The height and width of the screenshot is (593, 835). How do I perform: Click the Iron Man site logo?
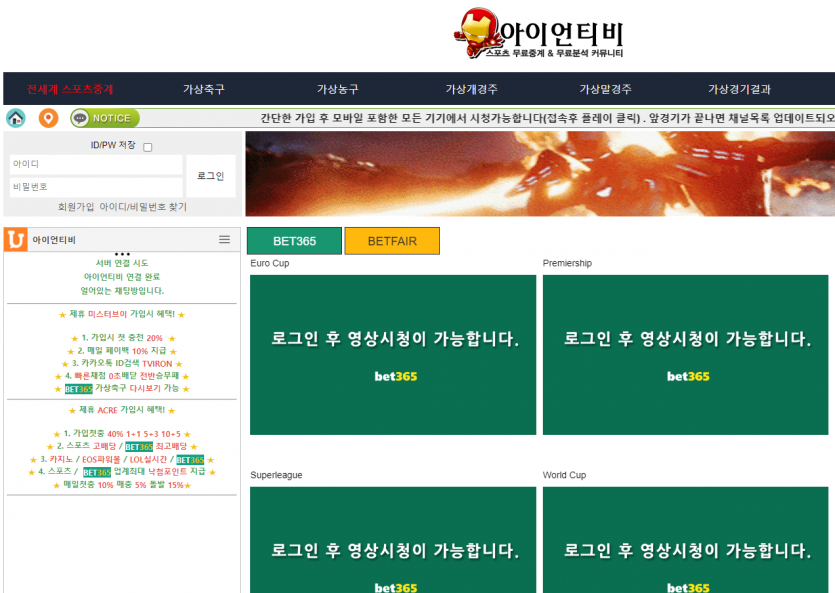[x=538, y=33]
